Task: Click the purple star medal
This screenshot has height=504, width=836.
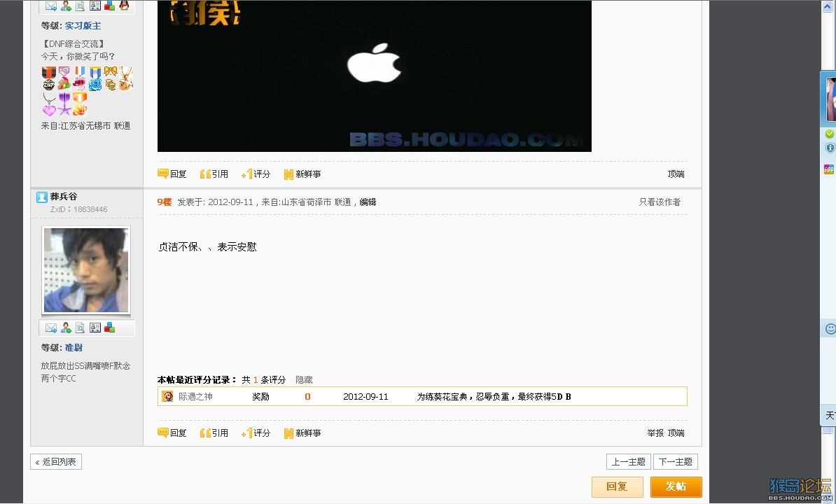Action: [x=64, y=104]
